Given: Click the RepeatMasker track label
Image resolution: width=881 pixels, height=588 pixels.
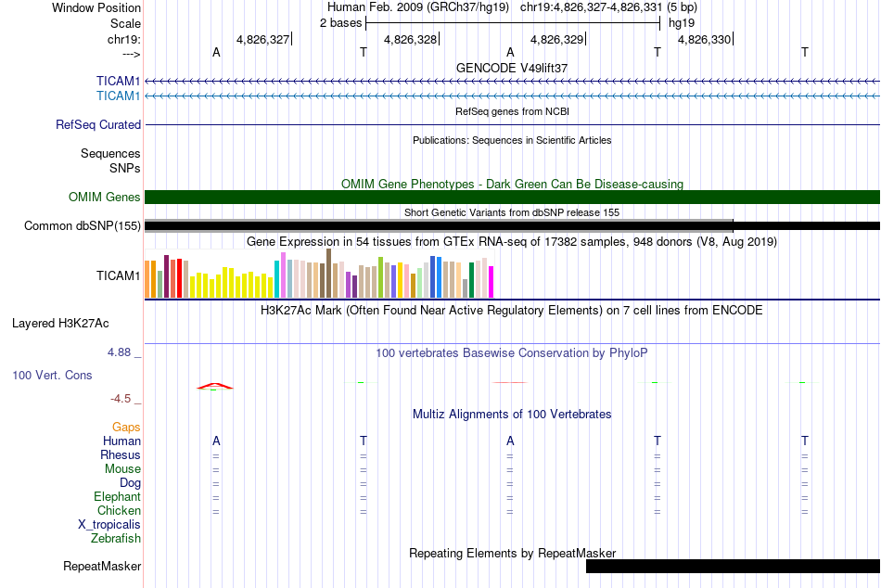Looking at the screenshot, I should 102,567.
